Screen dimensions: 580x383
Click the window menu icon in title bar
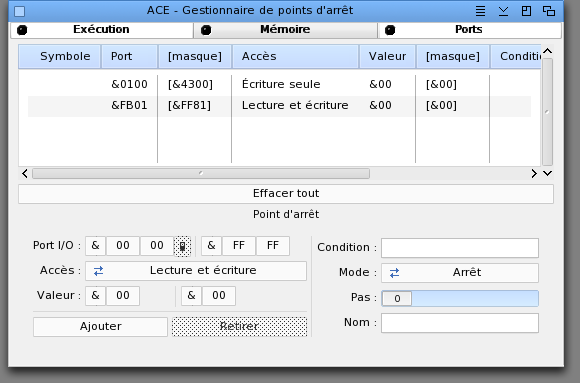(480, 11)
